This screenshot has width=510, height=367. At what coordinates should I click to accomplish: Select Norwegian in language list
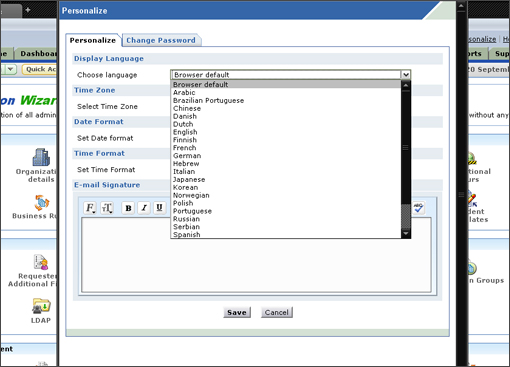[x=286, y=195]
